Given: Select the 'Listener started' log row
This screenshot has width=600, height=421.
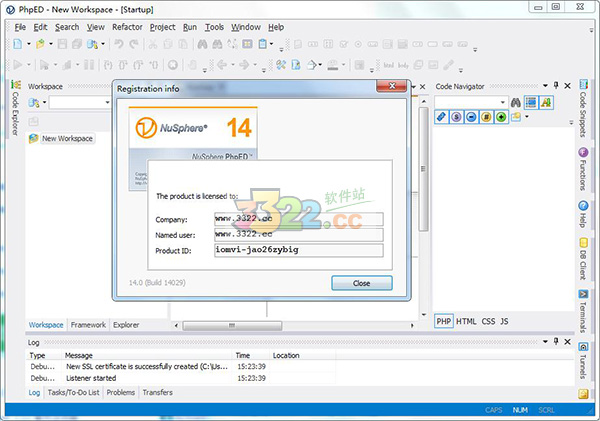Looking at the screenshot, I should click(x=180, y=378).
